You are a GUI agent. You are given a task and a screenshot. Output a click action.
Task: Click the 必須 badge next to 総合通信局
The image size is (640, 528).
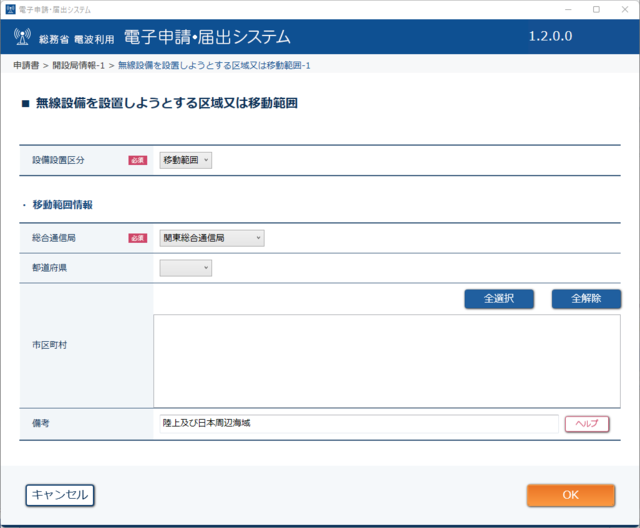point(138,238)
